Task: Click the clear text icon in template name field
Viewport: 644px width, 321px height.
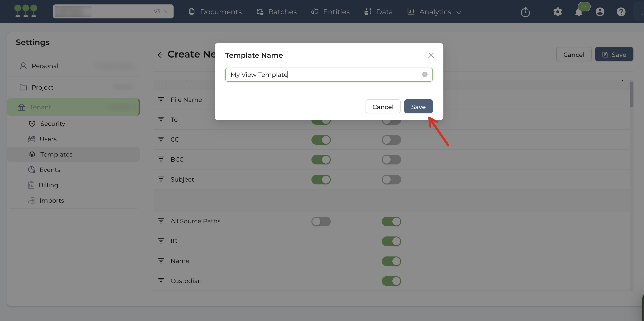Action: click(x=424, y=74)
